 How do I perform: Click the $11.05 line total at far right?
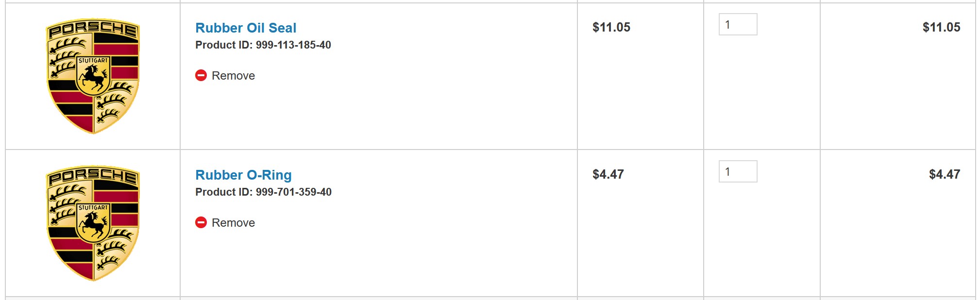point(941,27)
